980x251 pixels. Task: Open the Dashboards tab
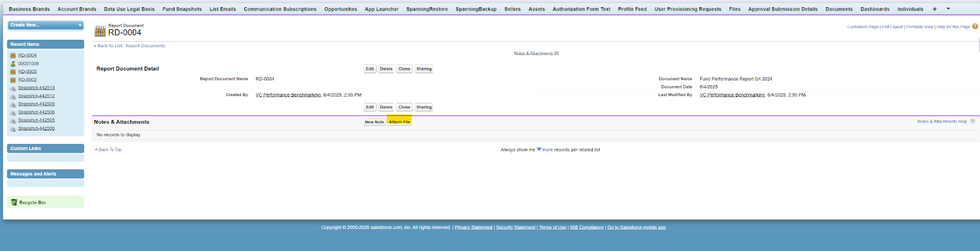point(875,9)
